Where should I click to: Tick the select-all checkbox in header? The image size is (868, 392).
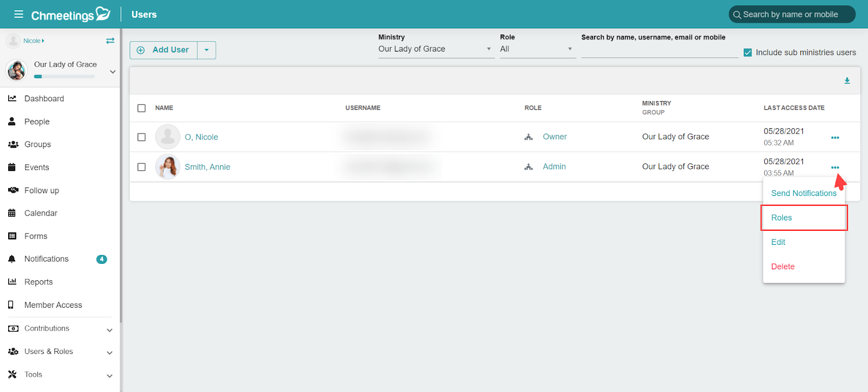(x=142, y=108)
